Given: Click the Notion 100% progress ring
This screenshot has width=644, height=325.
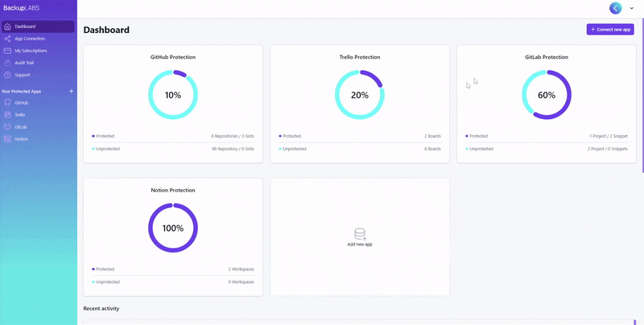Looking at the screenshot, I should point(173,228).
